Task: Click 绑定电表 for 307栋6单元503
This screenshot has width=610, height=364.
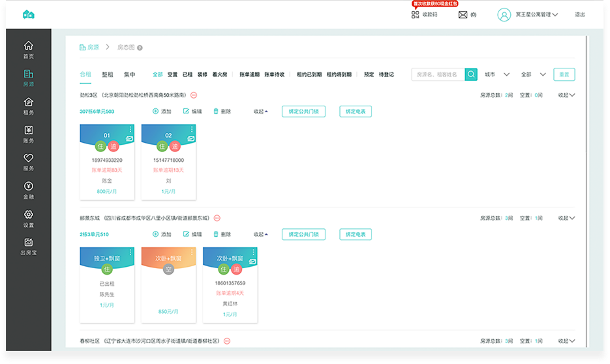Action: (356, 111)
